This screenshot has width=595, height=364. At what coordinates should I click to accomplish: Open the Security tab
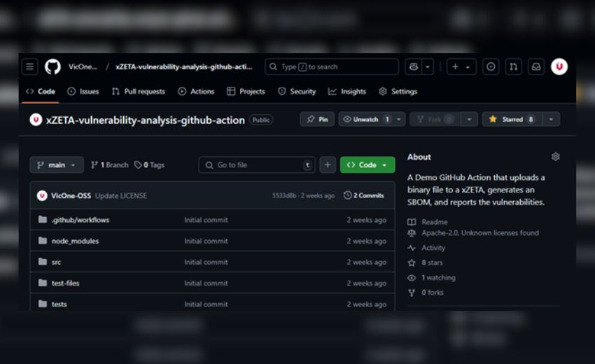(297, 92)
